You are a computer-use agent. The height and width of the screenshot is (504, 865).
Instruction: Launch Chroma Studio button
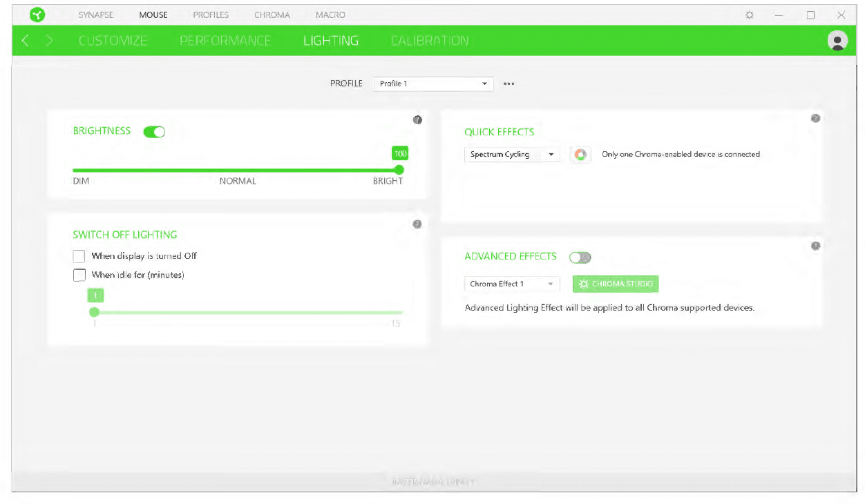click(616, 284)
